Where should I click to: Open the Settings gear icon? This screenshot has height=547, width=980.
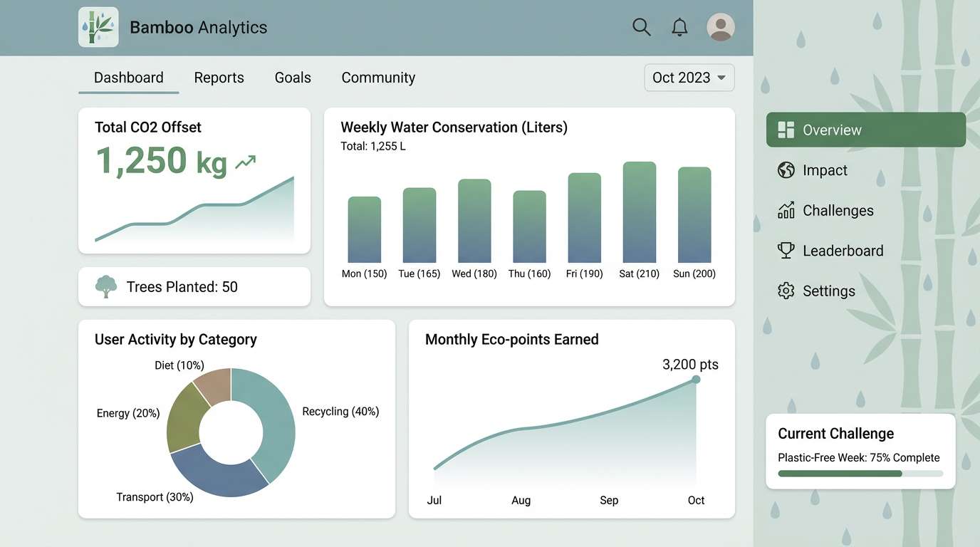click(786, 291)
